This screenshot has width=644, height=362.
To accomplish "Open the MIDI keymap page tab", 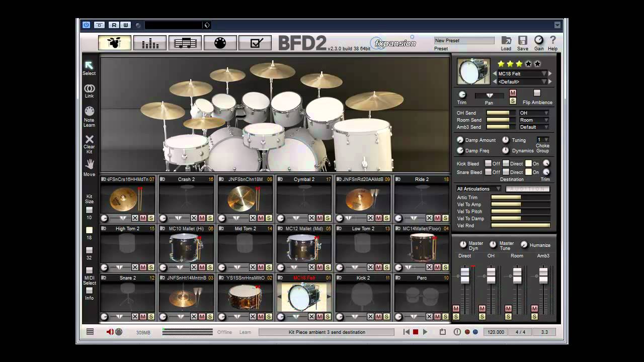I will tap(220, 43).
